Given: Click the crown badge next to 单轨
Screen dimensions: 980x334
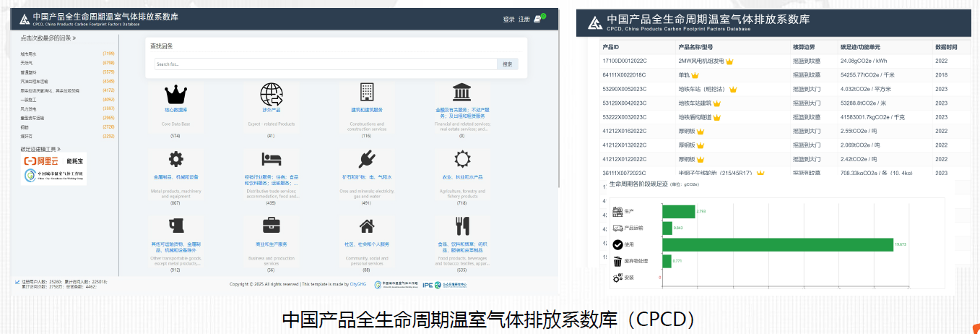Looking at the screenshot, I should [x=695, y=75].
